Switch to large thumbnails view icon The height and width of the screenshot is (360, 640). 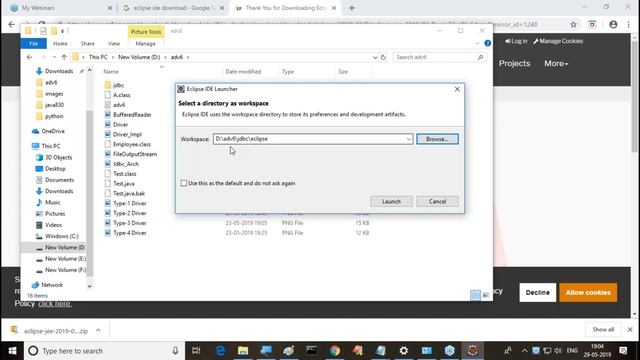pos(486,295)
